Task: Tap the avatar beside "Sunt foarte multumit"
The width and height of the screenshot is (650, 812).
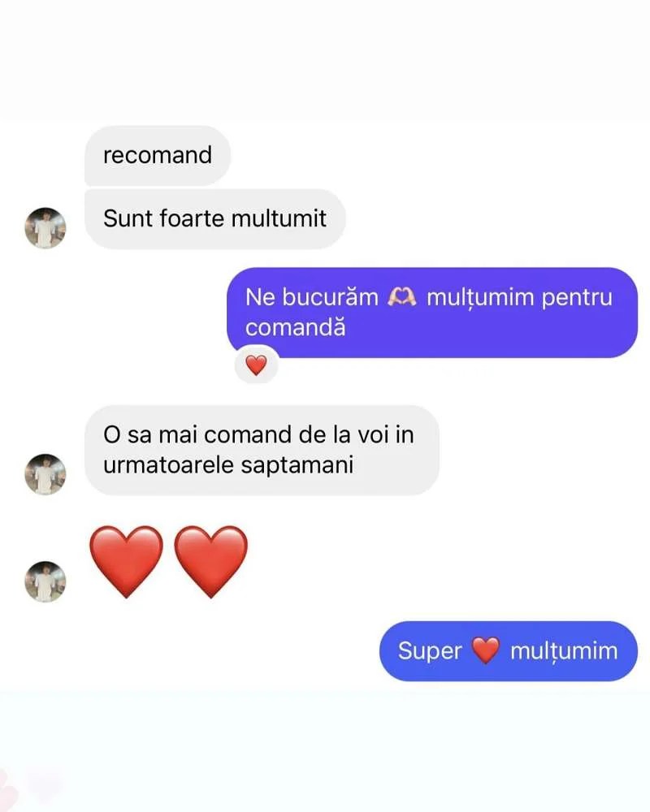Action: click(x=45, y=228)
